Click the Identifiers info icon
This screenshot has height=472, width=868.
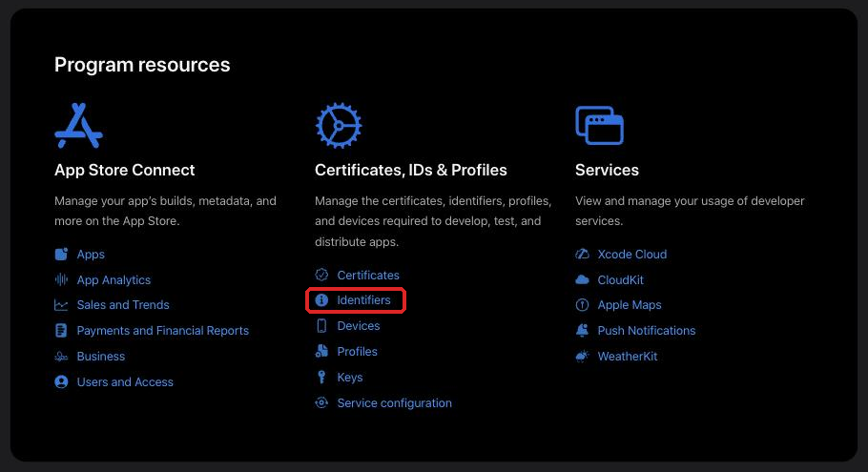[x=321, y=300]
